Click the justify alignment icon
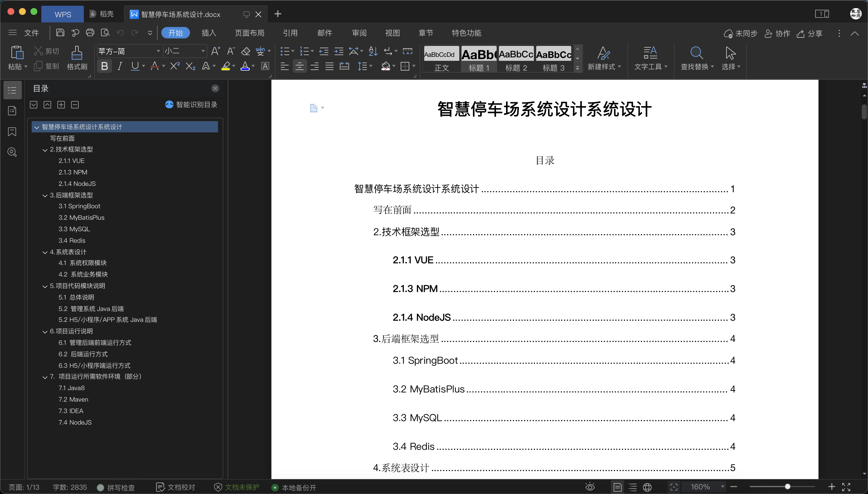868x494 pixels. point(329,66)
